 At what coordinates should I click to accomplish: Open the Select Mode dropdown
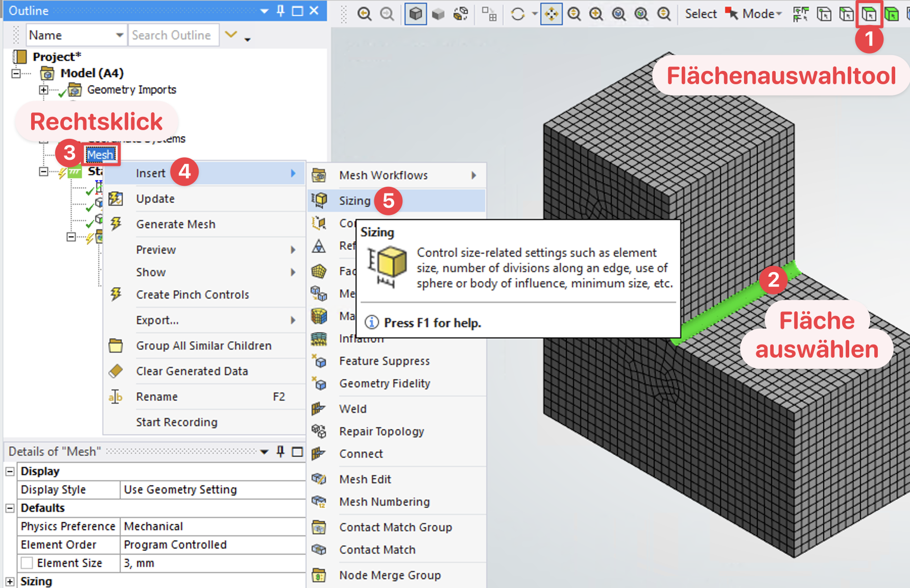coord(761,14)
